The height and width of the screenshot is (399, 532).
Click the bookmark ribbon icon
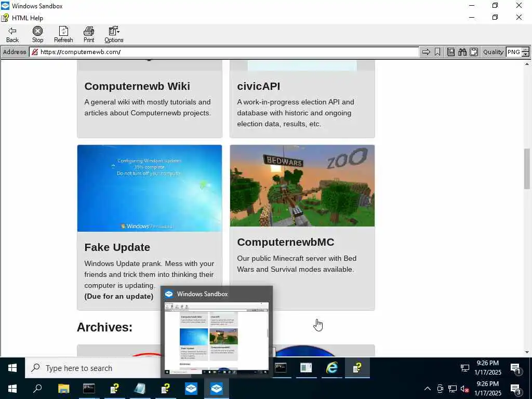pos(437,52)
